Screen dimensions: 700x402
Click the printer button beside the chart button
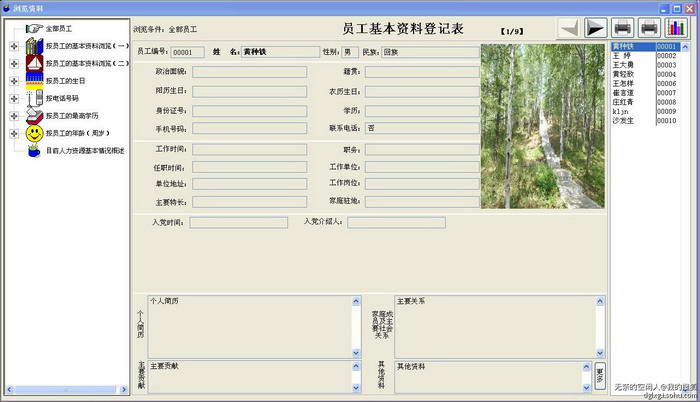tap(649, 28)
